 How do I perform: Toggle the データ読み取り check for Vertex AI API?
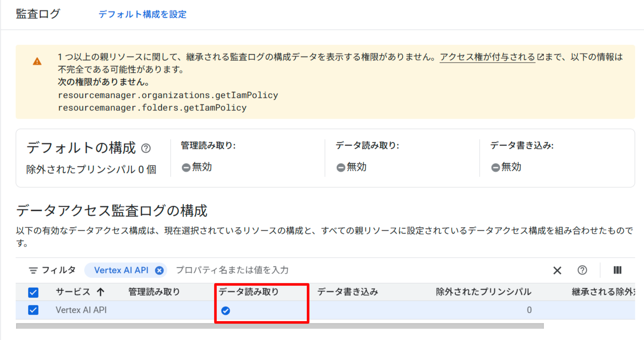225,311
